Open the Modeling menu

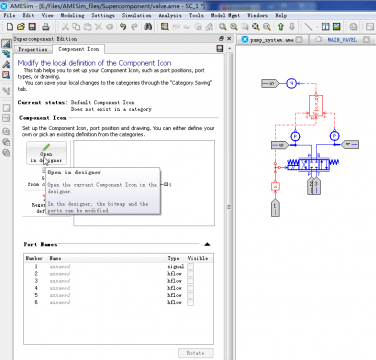[x=72, y=15]
